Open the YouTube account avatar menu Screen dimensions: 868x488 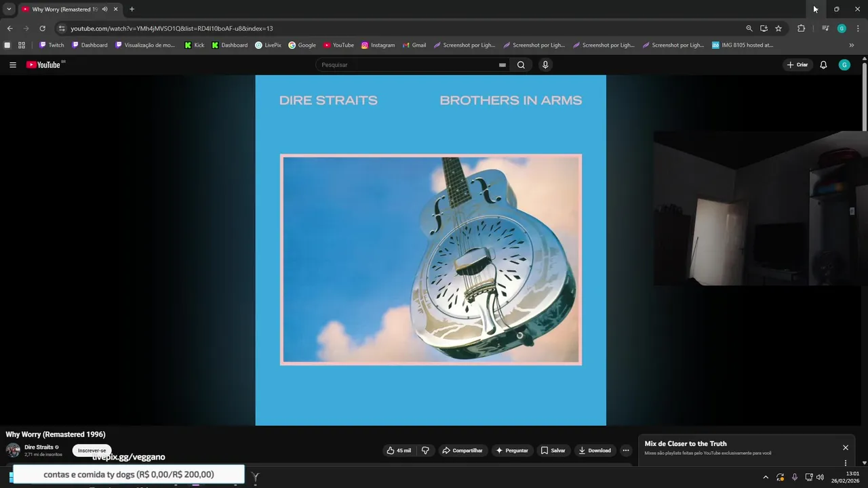tap(844, 65)
